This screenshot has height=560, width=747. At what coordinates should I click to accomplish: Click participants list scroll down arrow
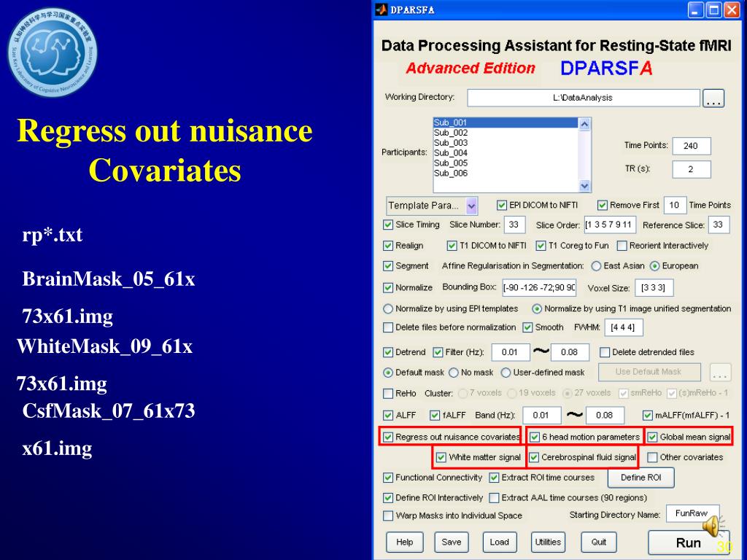584,186
